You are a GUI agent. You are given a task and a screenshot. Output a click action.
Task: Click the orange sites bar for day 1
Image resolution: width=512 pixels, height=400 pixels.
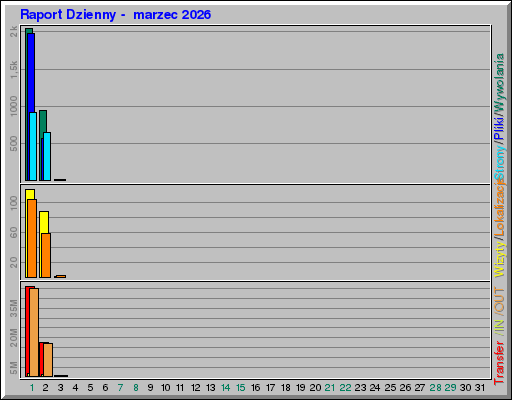tap(32, 238)
